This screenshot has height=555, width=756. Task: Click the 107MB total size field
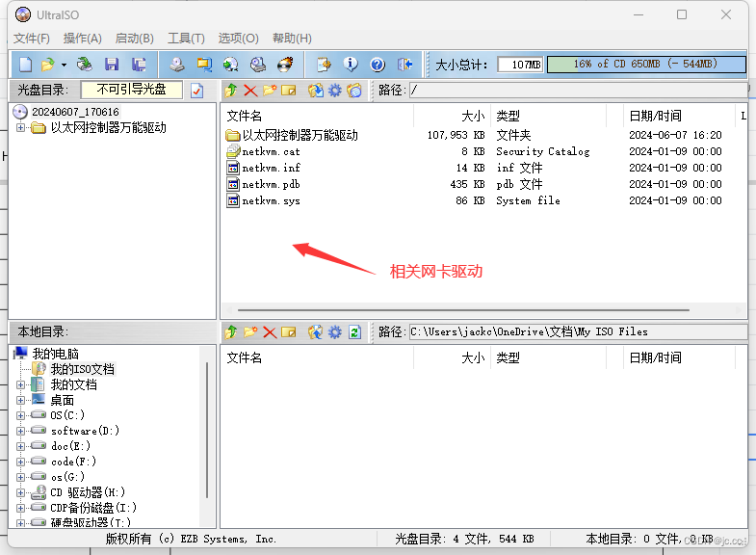point(521,65)
